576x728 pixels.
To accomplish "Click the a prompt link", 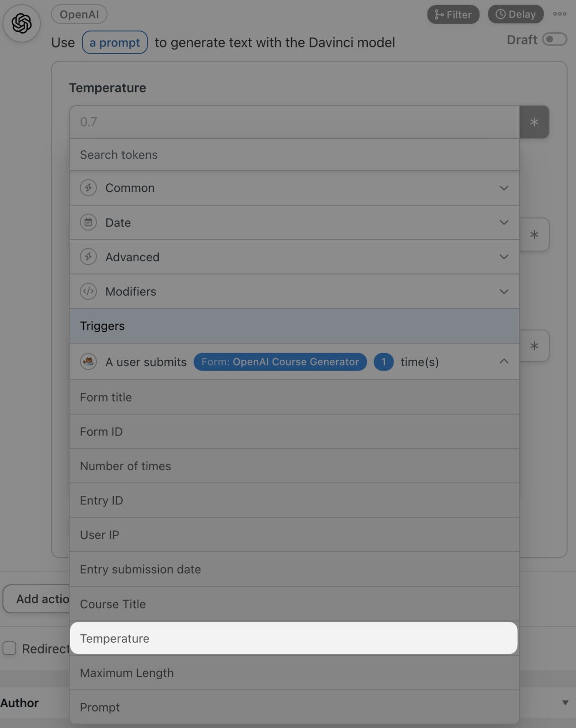I will (114, 42).
